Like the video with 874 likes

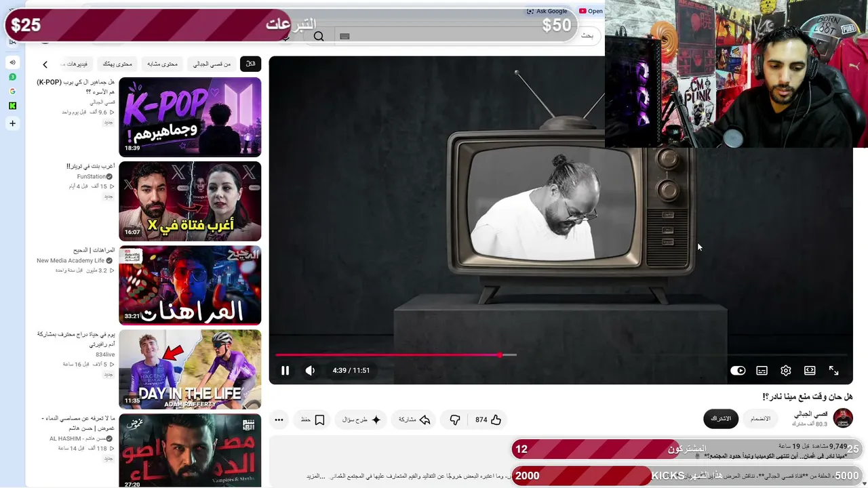tap(488, 420)
